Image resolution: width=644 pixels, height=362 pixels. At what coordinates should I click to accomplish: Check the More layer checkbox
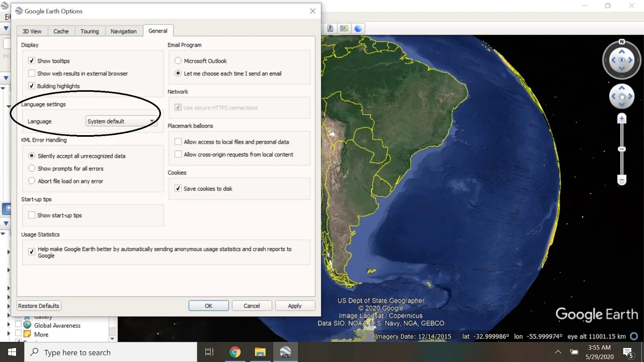tap(18, 333)
